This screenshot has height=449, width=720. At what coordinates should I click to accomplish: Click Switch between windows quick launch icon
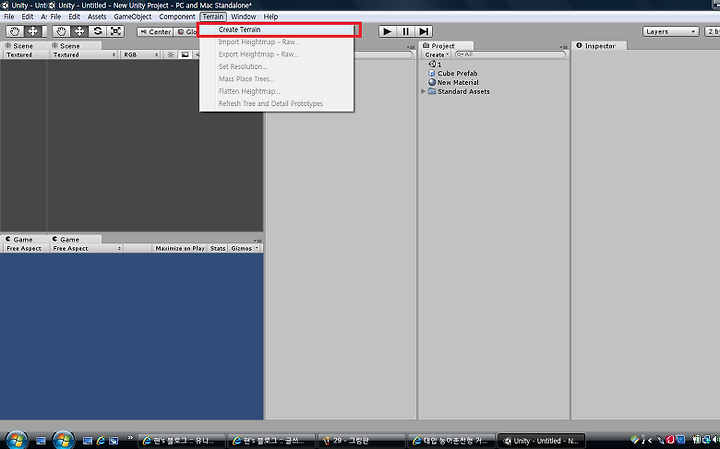point(113,441)
